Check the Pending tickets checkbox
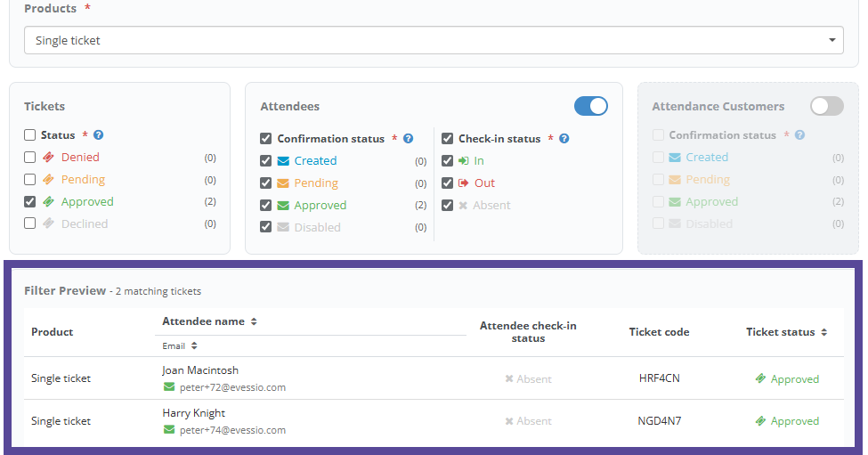Viewport: 868px width, 455px height. pos(30,179)
